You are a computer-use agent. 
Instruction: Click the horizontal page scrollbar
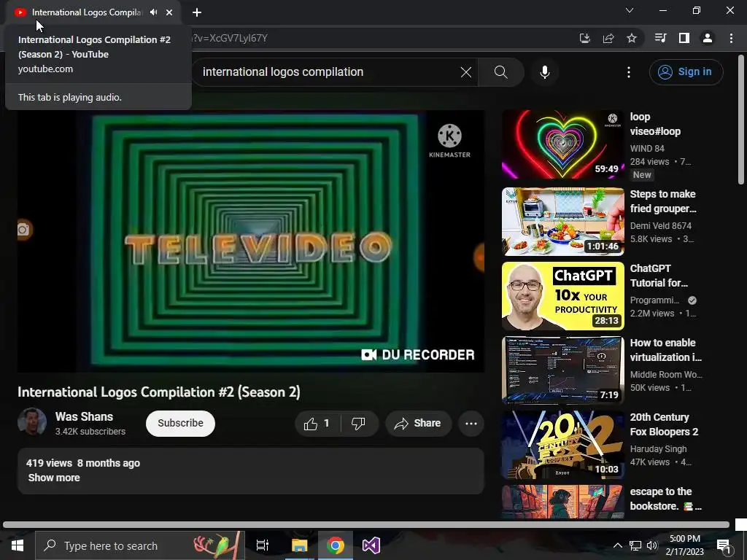click(x=366, y=525)
